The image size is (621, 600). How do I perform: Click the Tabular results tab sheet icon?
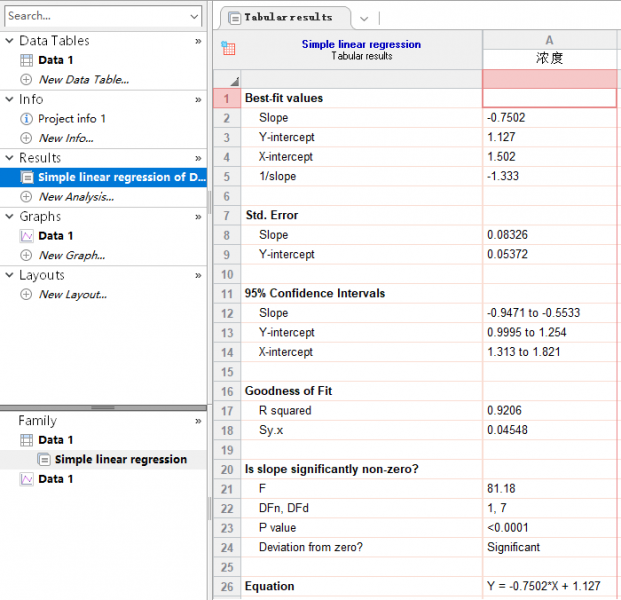[x=234, y=18]
